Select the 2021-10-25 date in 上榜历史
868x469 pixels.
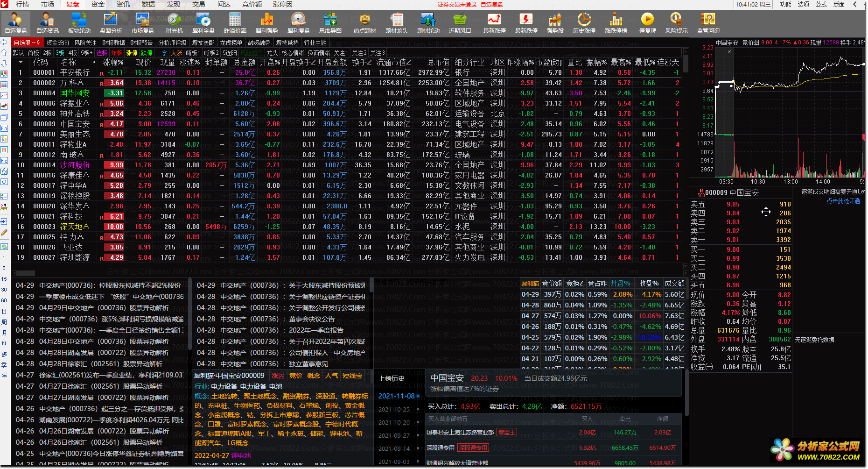[x=394, y=409]
